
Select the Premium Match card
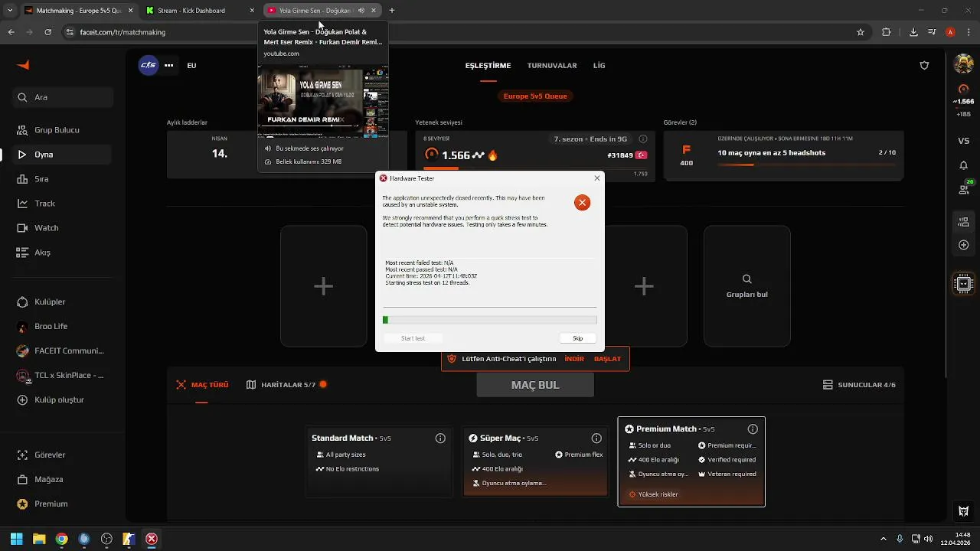click(x=691, y=462)
